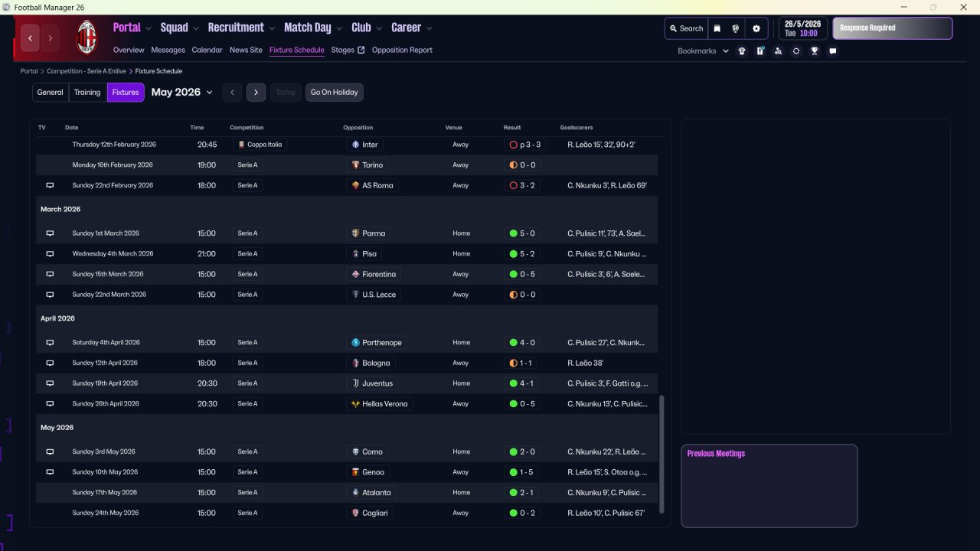Expand the Match Day menu chevron
This screenshot has width=980, height=551.
[x=339, y=28]
